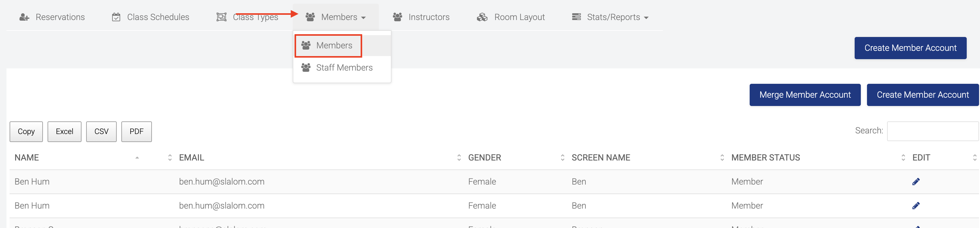Viewport: 980px width, 228px height.
Task: Click the Stats/Reports list icon
Action: (x=576, y=17)
